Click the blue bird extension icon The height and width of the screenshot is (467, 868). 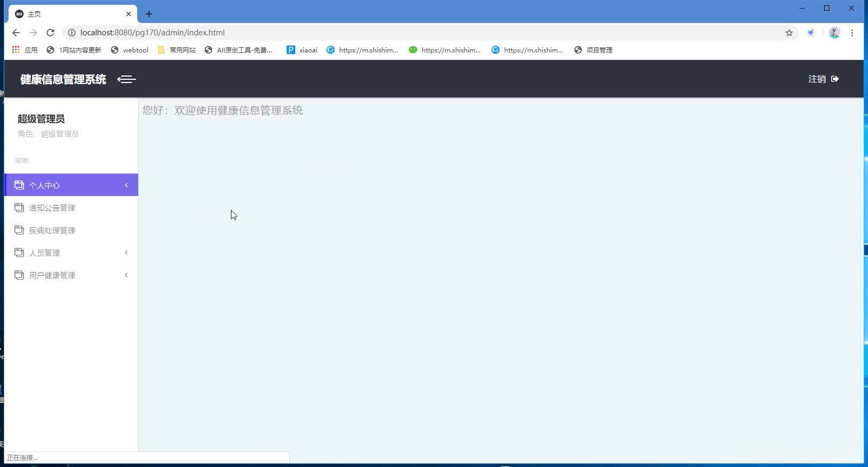coord(811,33)
